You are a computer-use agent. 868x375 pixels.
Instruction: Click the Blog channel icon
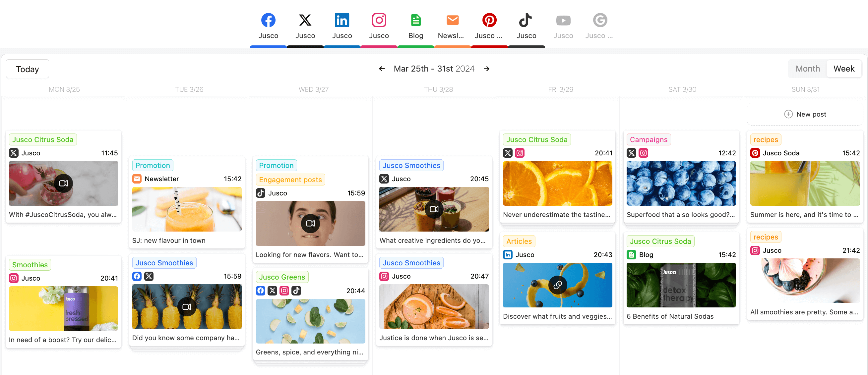point(415,20)
